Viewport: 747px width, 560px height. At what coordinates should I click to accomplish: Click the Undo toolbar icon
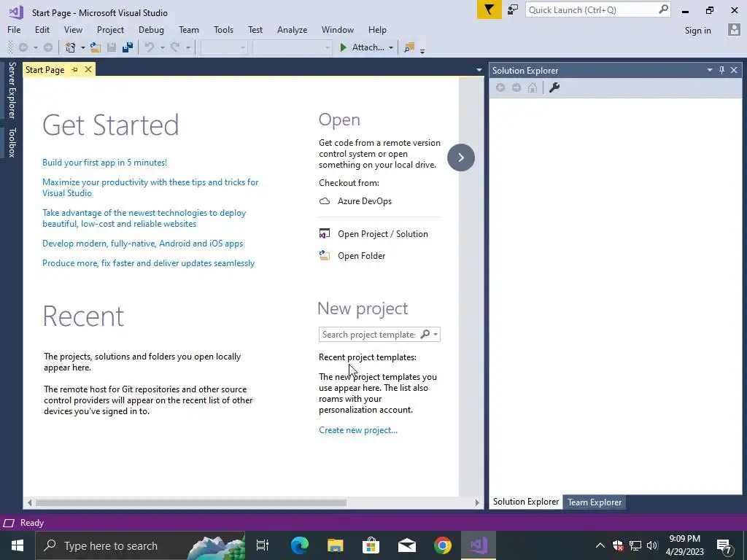150,47
